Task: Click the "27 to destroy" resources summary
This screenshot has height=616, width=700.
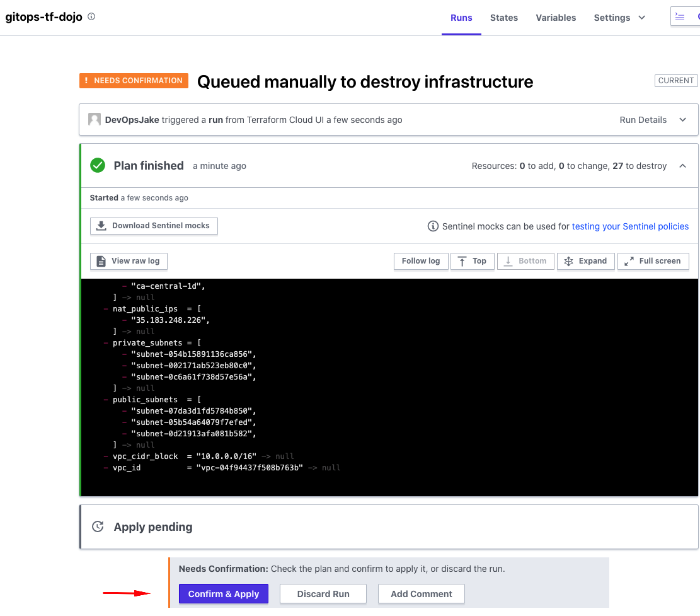Action: pos(640,166)
